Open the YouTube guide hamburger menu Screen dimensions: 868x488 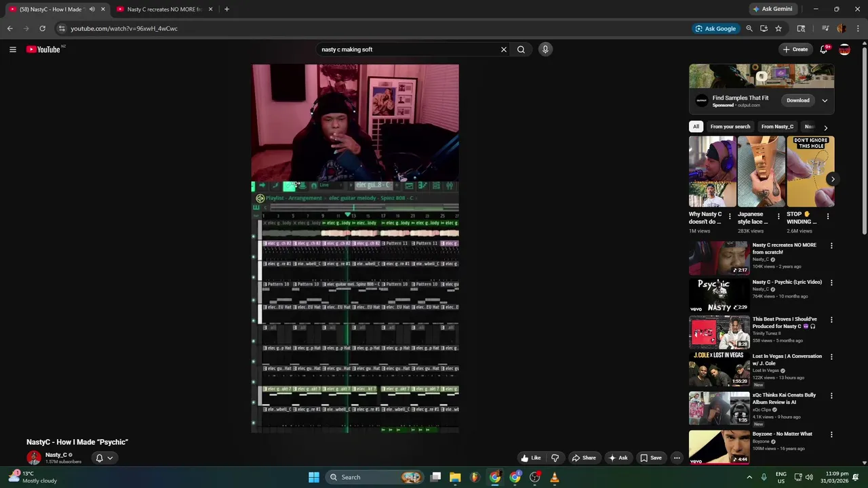click(x=12, y=49)
